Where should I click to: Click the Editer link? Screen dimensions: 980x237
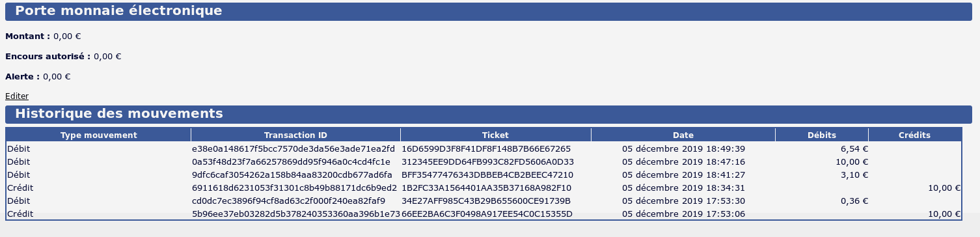click(17, 96)
